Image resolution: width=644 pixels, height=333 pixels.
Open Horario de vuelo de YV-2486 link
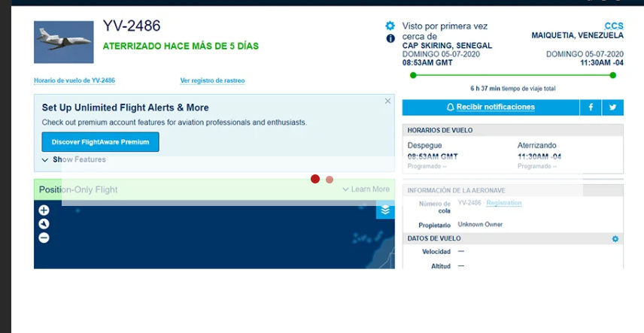(x=74, y=80)
